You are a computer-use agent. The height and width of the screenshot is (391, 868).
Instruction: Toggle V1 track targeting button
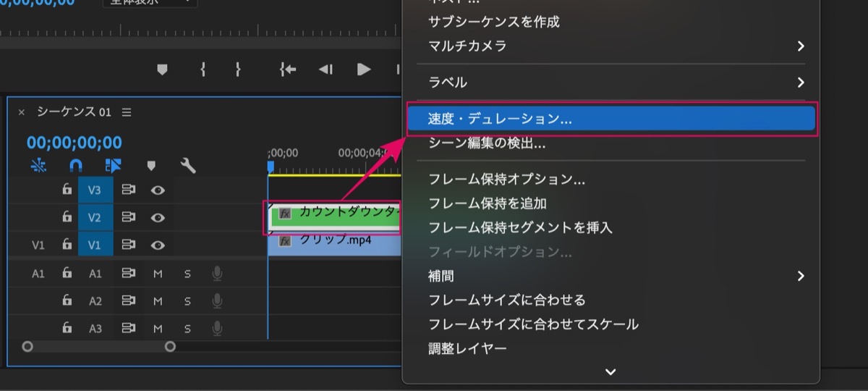95,245
